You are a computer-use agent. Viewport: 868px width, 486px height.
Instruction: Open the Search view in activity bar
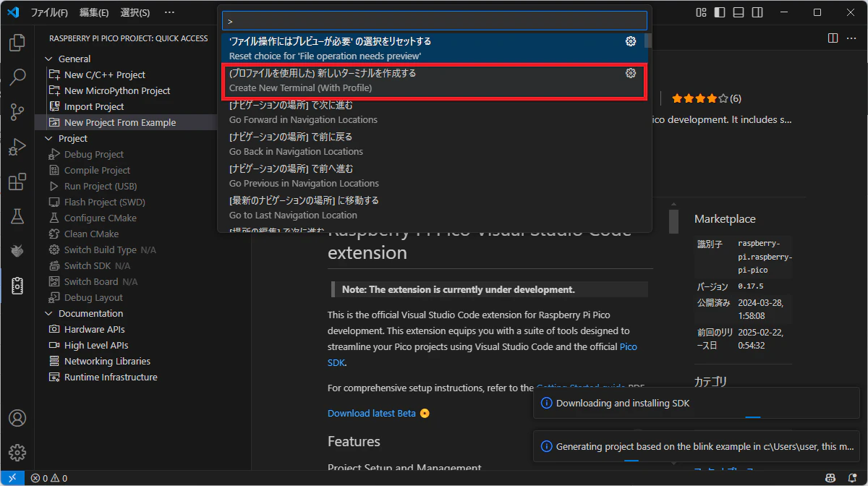point(17,77)
